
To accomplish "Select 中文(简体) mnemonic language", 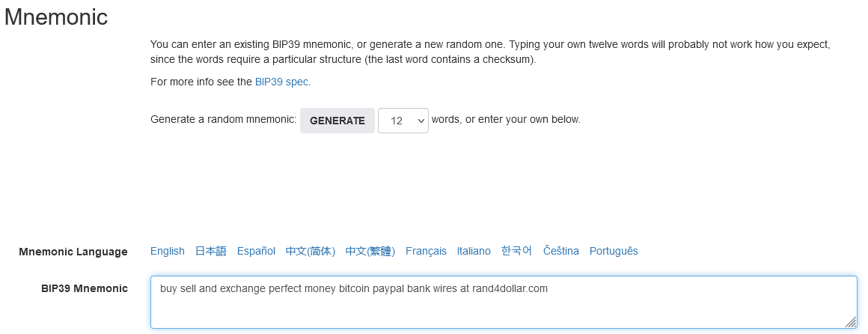I will pos(310,251).
